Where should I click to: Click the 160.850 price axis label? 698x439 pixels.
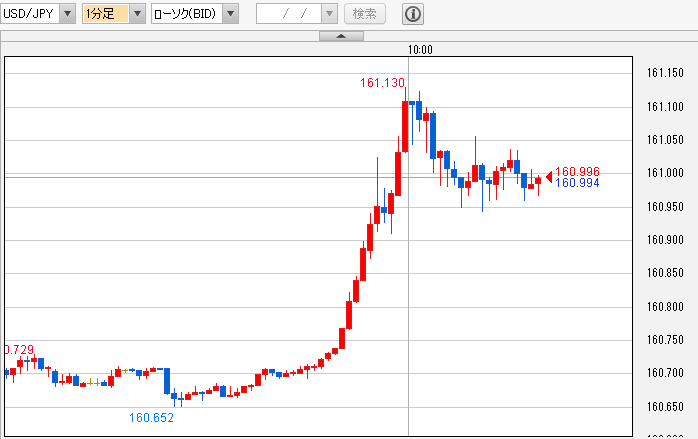point(665,273)
